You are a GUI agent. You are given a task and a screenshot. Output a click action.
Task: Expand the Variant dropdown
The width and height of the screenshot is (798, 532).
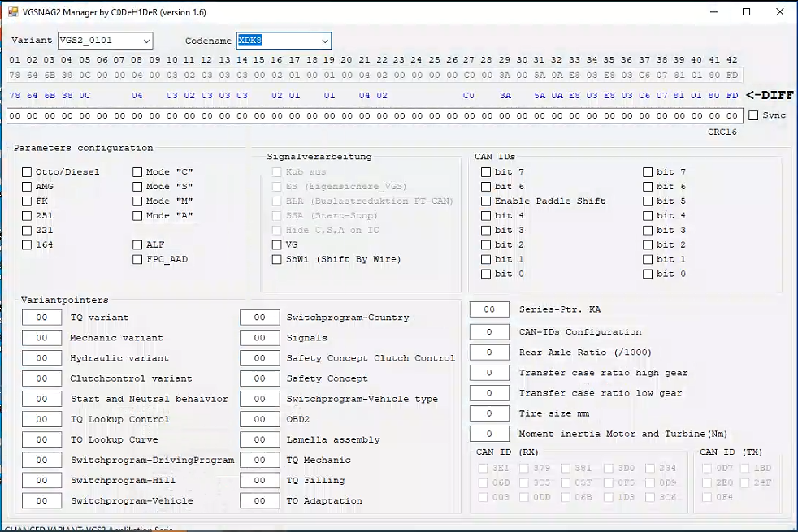point(145,41)
